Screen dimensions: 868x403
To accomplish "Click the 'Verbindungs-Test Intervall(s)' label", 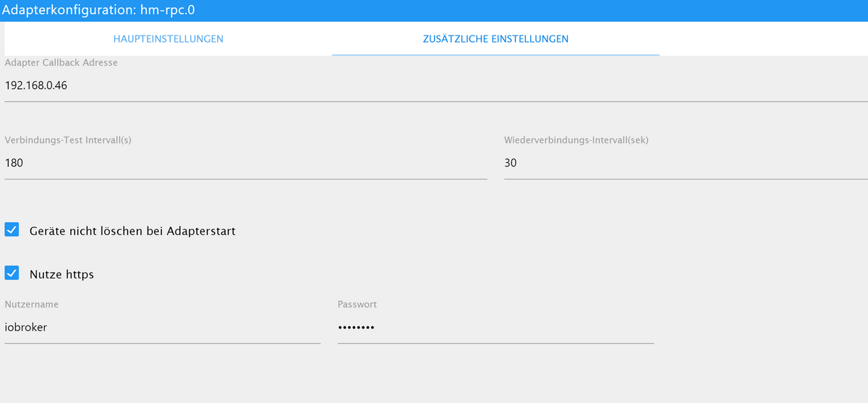I will (68, 140).
